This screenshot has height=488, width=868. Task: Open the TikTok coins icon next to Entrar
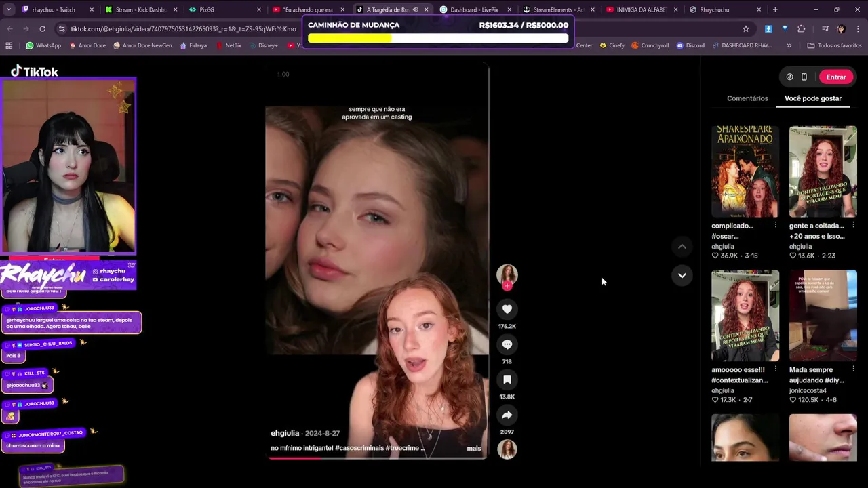[789, 77]
